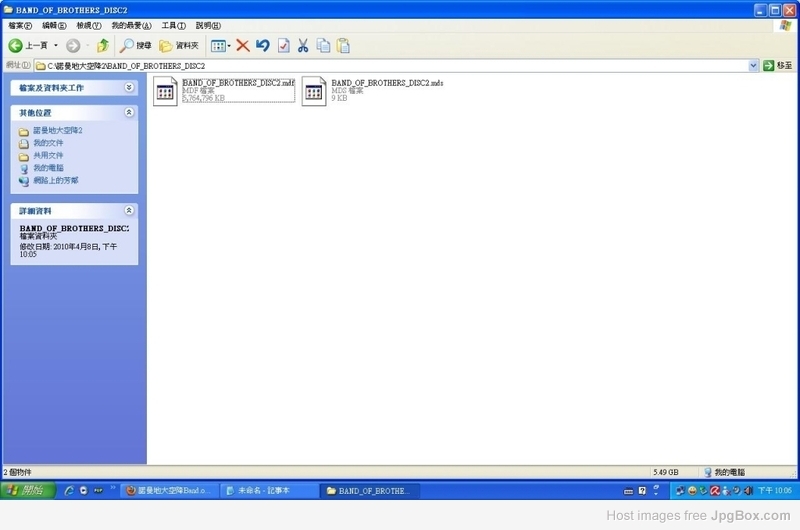Open the views dropdown button
The image size is (800, 530).
click(220, 46)
